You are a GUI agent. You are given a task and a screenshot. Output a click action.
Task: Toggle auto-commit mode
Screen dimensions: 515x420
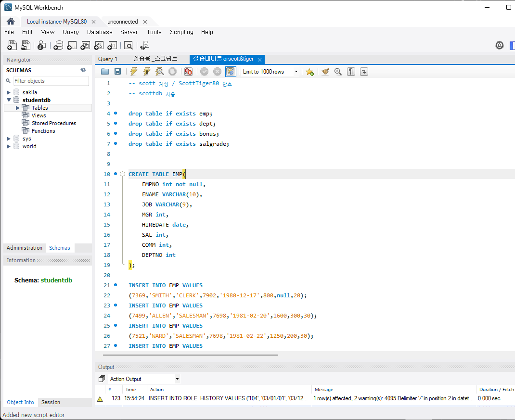231,71
